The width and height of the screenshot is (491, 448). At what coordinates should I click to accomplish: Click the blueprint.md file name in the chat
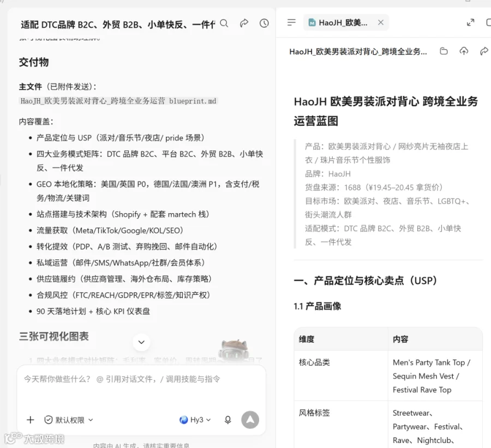118,101
